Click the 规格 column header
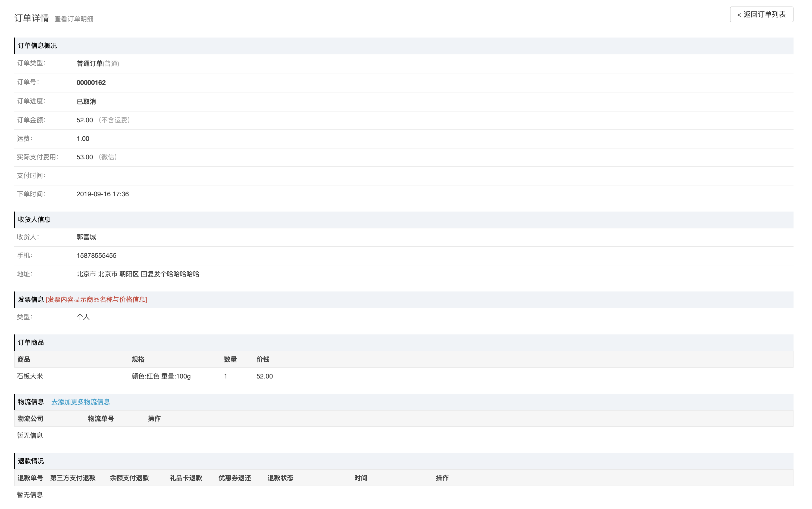This screenshot has height=509, width=812. pyautogui.click(x=138, y=359)
